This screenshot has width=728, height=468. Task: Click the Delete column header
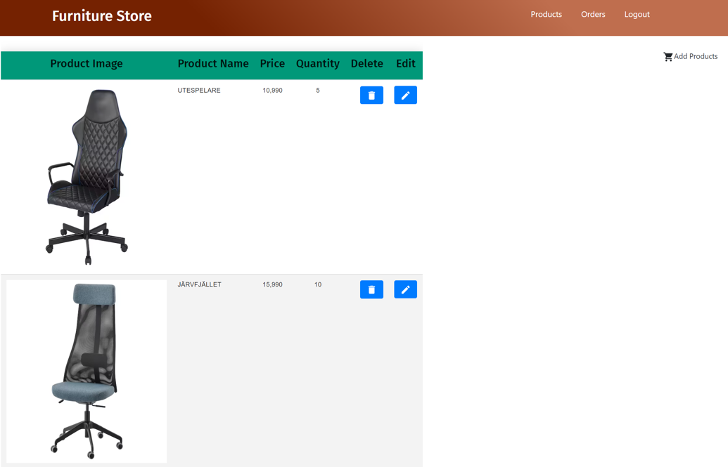[367, 64]
